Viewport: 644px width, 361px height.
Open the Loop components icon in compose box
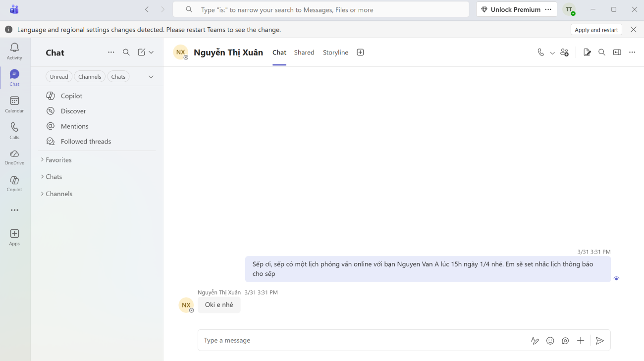[x=565, y=341]
